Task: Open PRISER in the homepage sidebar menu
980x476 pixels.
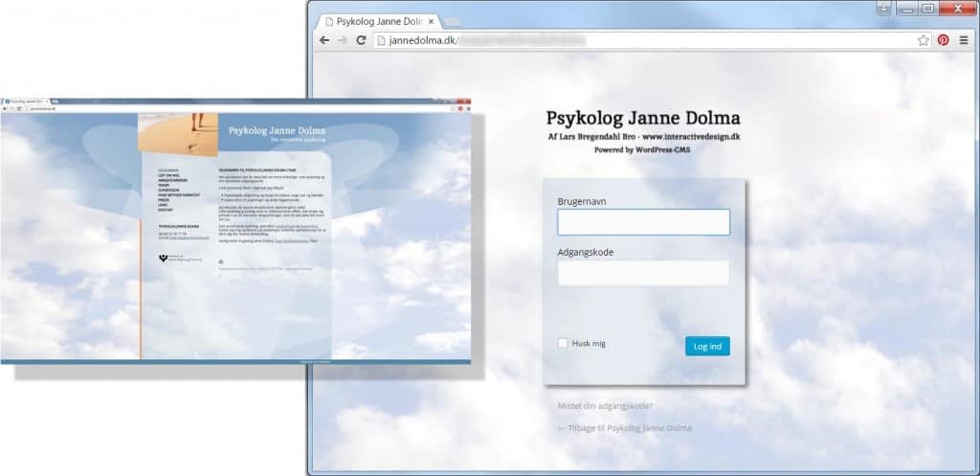Action: 163,200
